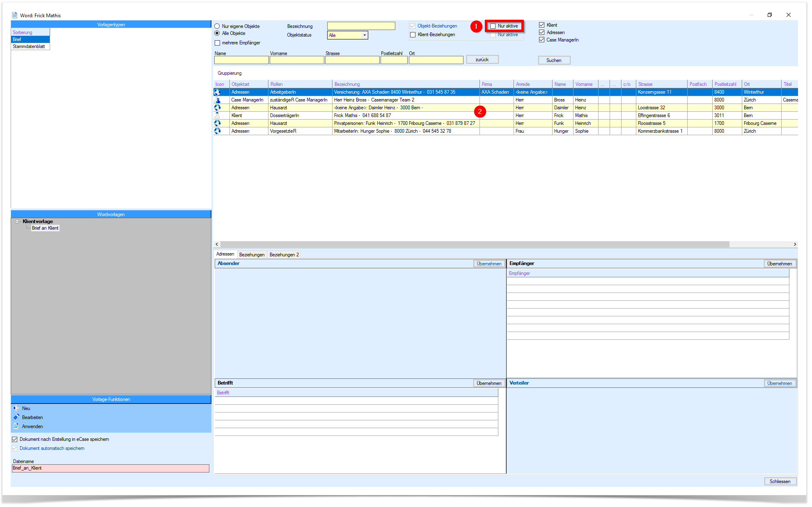Sort by the Firma column header
Screen dimensions: 812x507
tap(497, 84)
